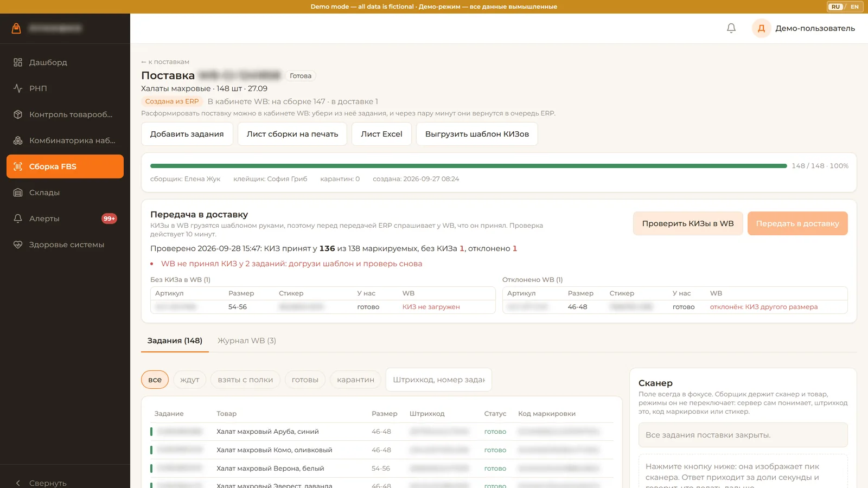Image resolution: width=868 pixels, height=488 pixels.
Task: Click 'отклонён: КИЗ другого размера' text
Action: (764, 307)
